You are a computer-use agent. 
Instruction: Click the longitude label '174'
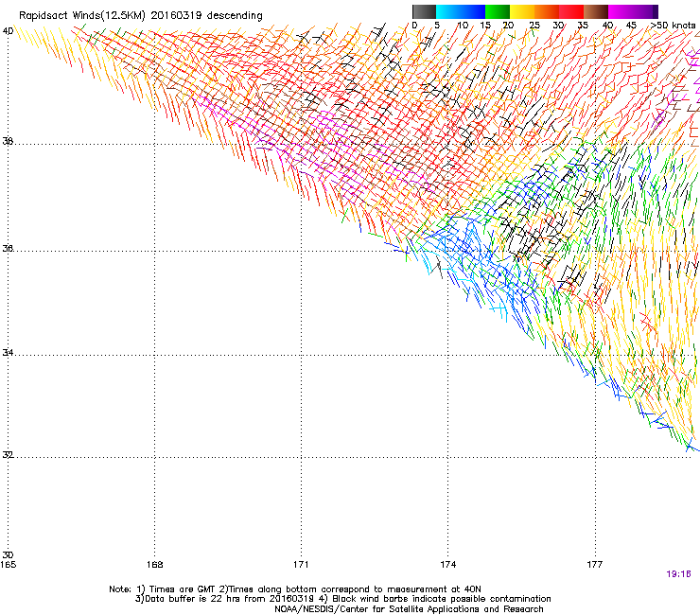point(447,565)
